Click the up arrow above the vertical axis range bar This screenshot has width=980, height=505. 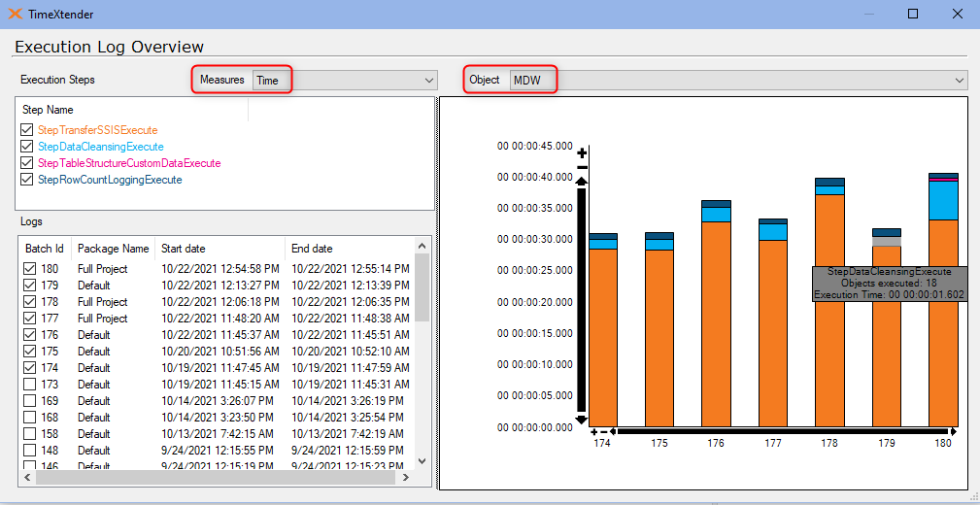[582, 182]
